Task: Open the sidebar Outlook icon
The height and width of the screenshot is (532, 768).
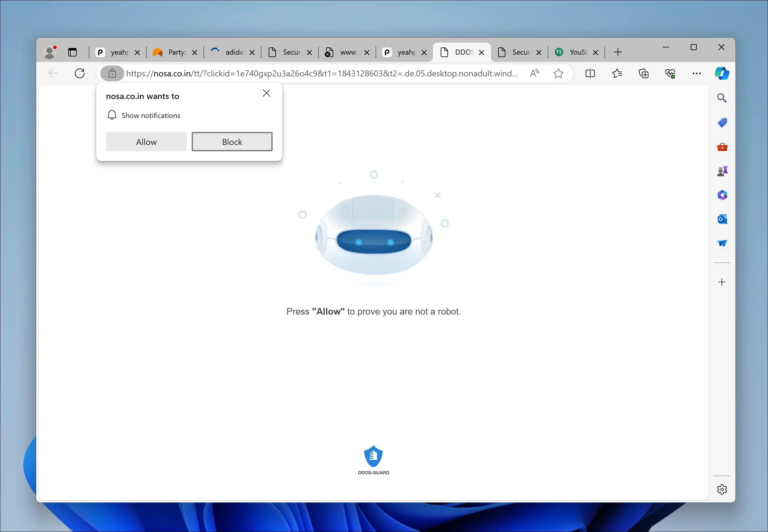Action: tap(722, 219)
